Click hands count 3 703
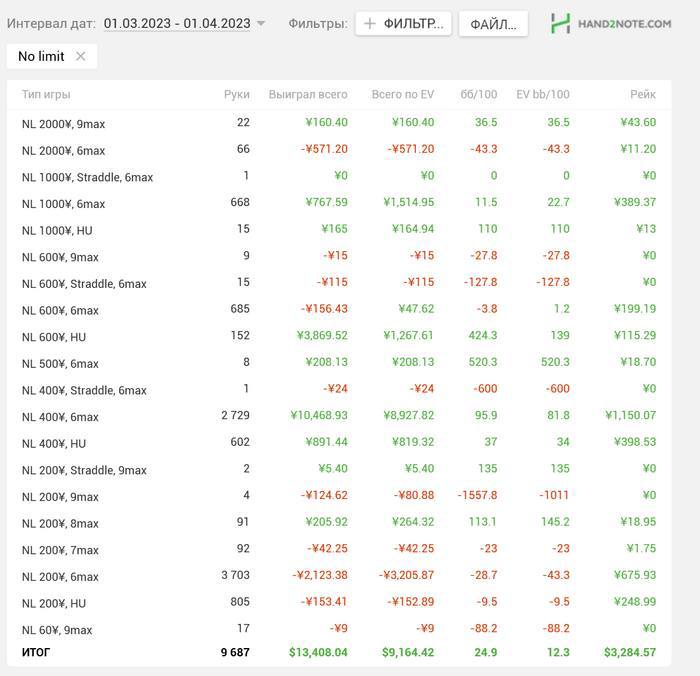This screenshot has width=700, height=676. [x=235, y=575]
